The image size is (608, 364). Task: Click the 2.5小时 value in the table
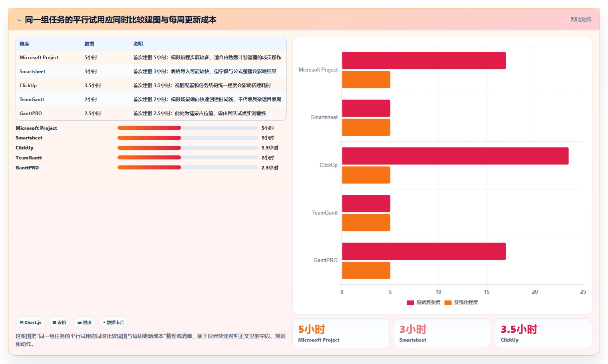pyautogui.click(x=93, y=113)
